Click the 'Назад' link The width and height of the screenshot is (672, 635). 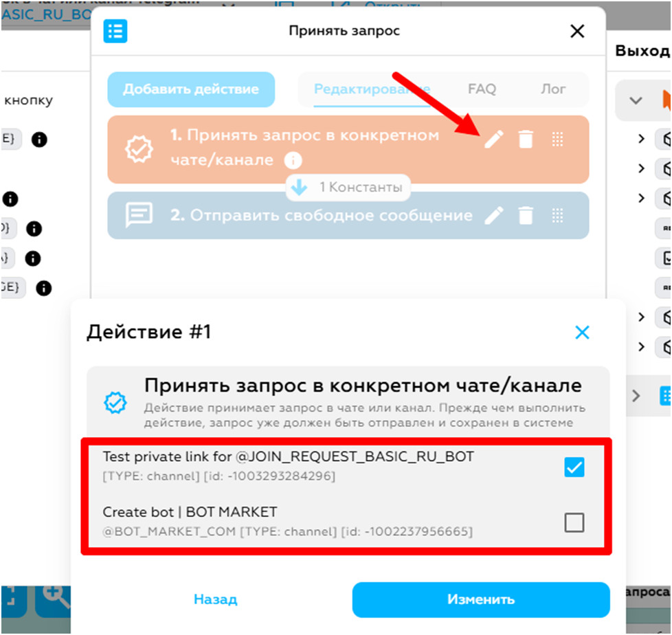[215, 599]
